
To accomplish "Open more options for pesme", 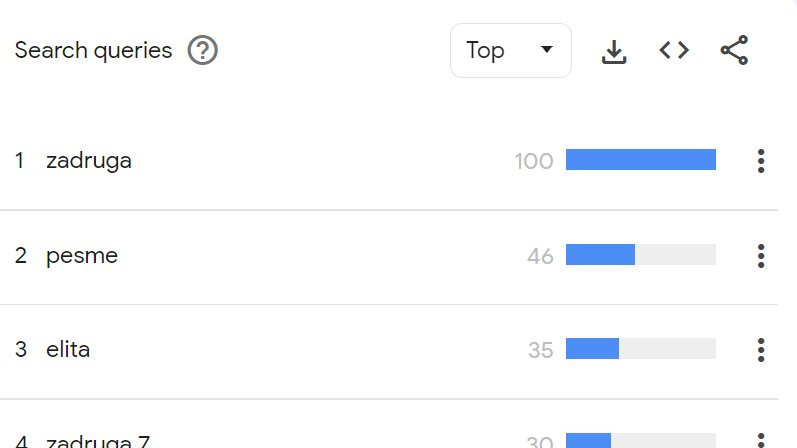I will 761,256.
